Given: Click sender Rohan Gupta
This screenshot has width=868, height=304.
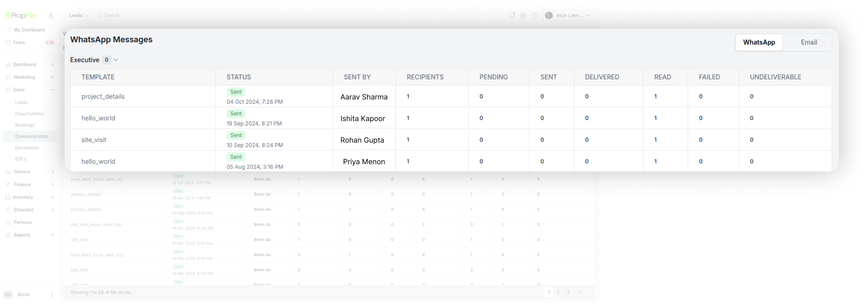Looking at the screenshot, I should tap(362, 140).
